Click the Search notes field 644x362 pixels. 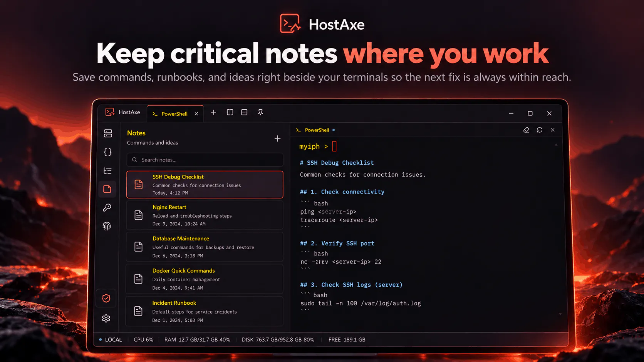(x=205, y=160)
